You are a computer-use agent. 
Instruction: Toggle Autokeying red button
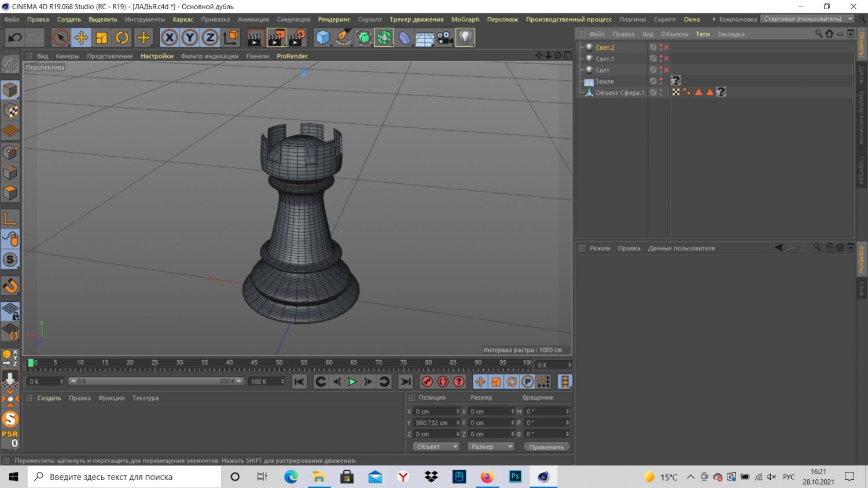click(x=443, y=382)
